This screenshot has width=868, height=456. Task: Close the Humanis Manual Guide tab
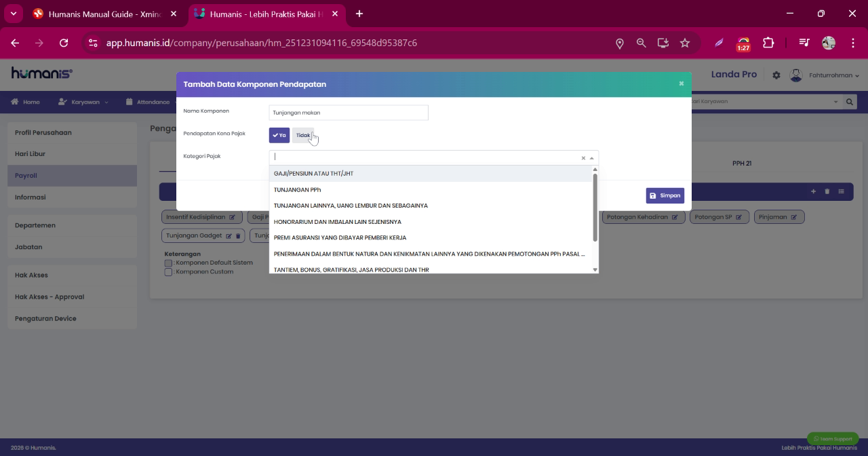point(174,14)
